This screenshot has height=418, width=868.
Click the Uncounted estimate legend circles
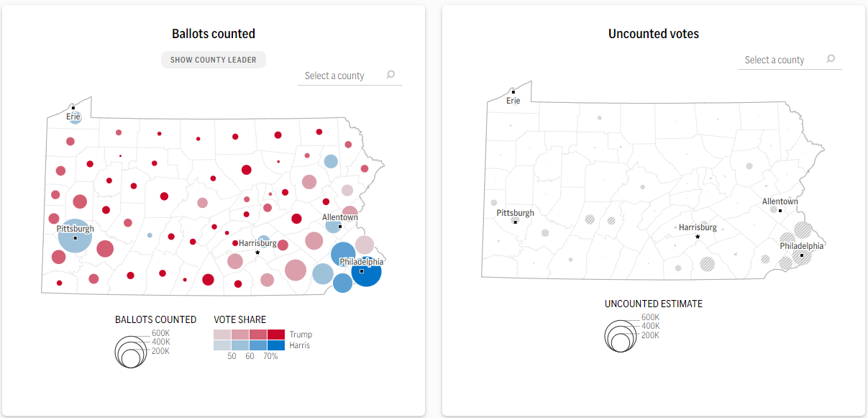pyautogui.click(x=621, y=334)
